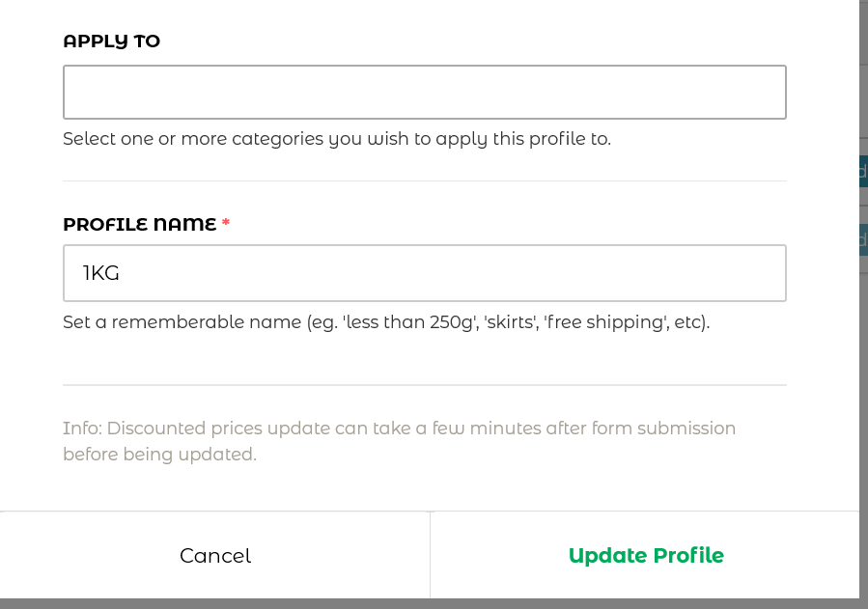Click the 'Select one or more categories' hint
This screenshot has width=868, height=609.
[x=193, y=139]
